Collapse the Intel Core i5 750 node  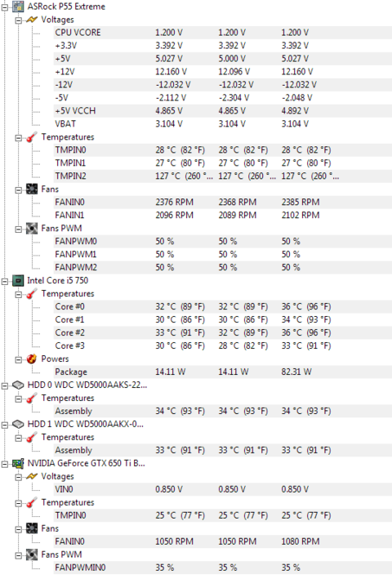pos(5,281)
